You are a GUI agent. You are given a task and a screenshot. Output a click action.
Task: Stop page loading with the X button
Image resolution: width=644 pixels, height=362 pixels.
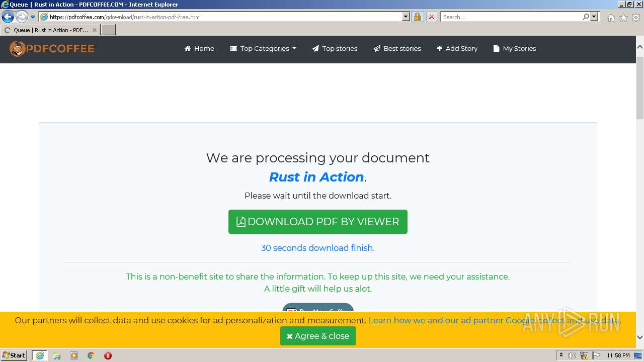pos(431,17)
